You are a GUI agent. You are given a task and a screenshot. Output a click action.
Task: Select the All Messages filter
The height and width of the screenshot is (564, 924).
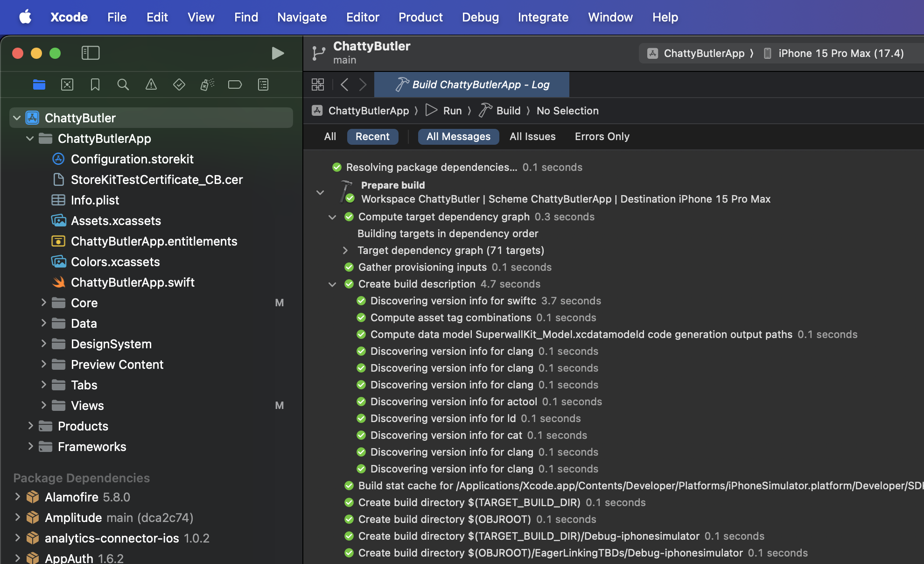pos(458,137)
